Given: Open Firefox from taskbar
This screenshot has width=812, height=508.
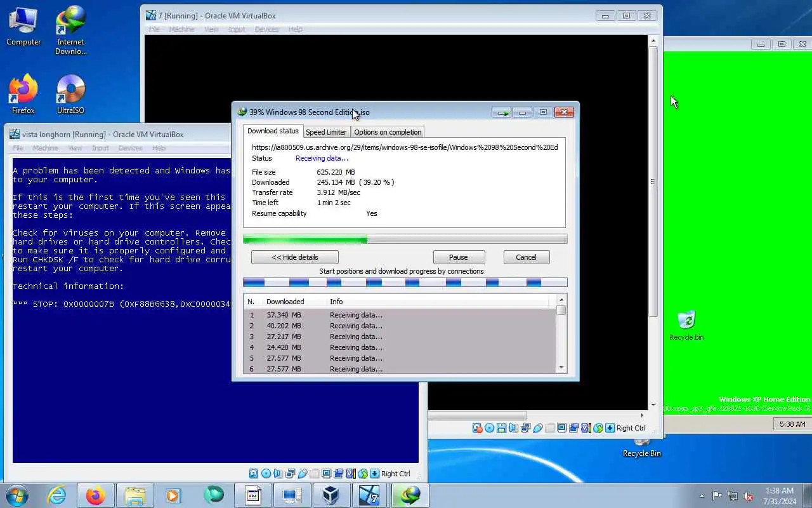Looking at the screenshot, I should pos(96,495).
